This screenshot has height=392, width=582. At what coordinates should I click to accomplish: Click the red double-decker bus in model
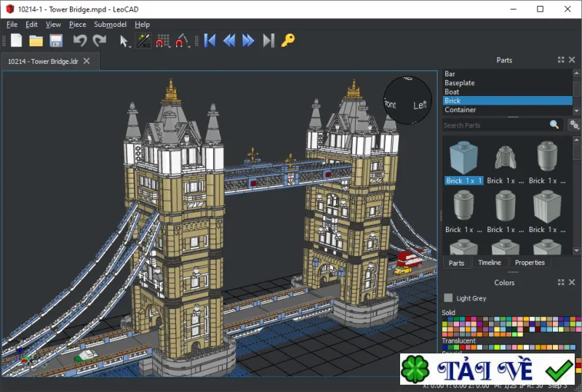(410, 257)
